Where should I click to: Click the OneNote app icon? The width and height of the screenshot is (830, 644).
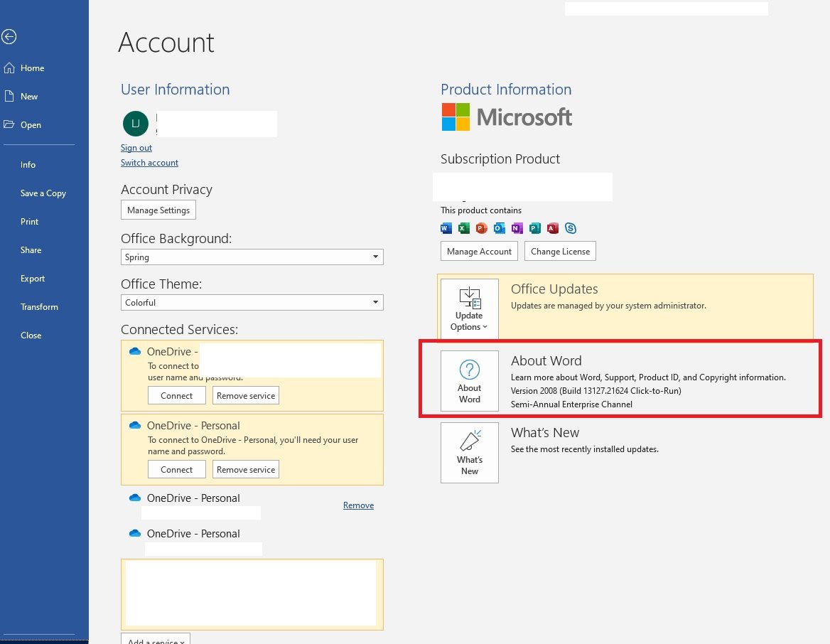(x=517, y=228)
